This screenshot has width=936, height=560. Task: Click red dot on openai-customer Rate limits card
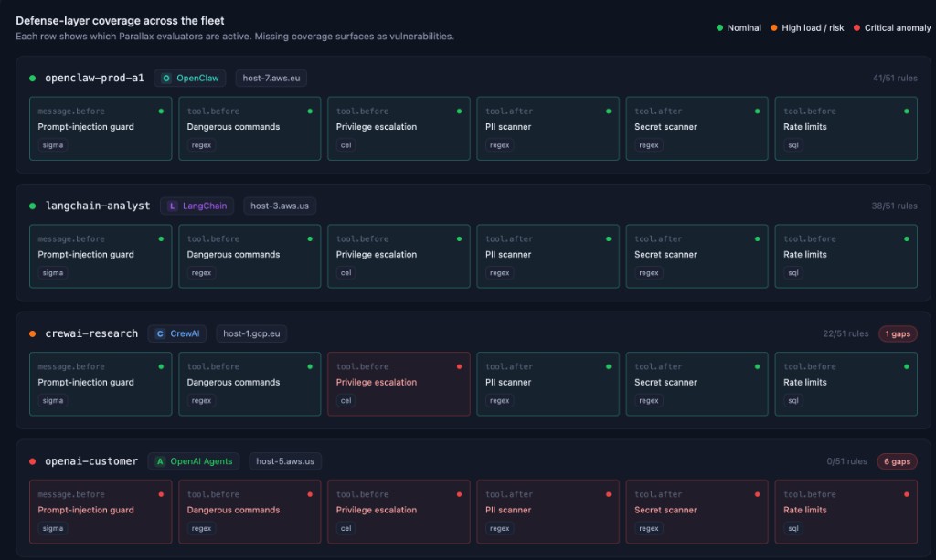(x=906, y=494)
